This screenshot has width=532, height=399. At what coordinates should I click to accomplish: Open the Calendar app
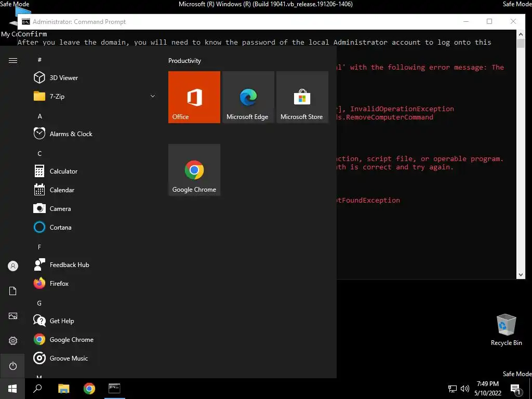(x=95, y=190)
